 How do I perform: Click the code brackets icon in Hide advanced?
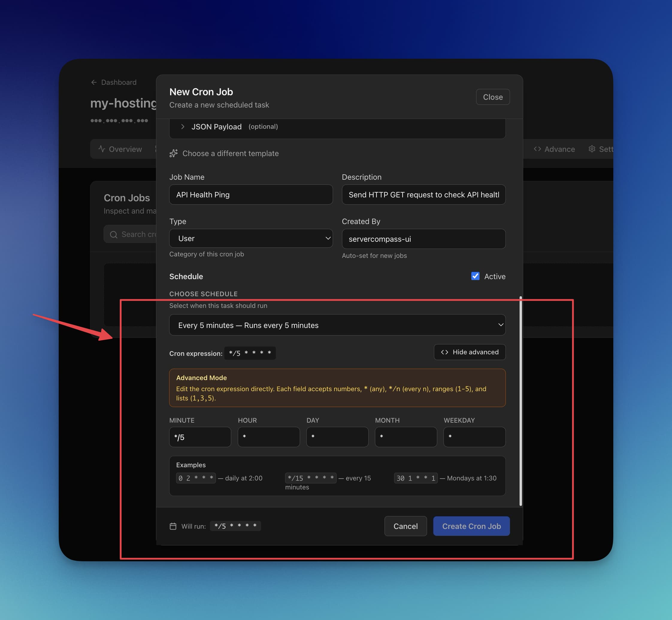(x=444, y=352)
